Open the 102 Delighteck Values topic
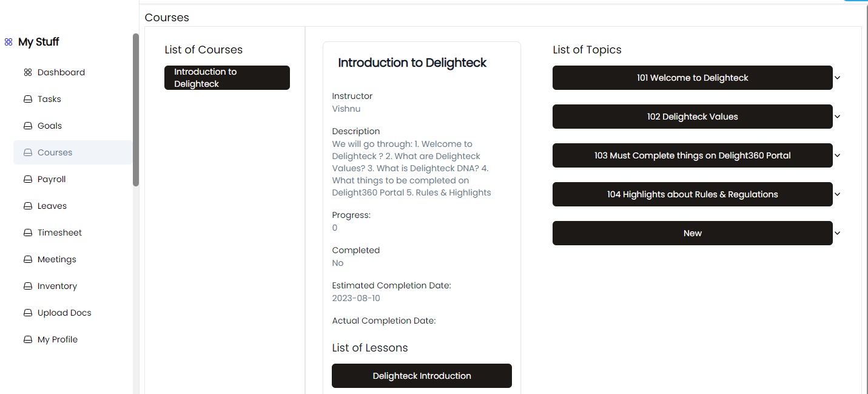The height and width of the screenshot is (394, 868). [692, 117]
